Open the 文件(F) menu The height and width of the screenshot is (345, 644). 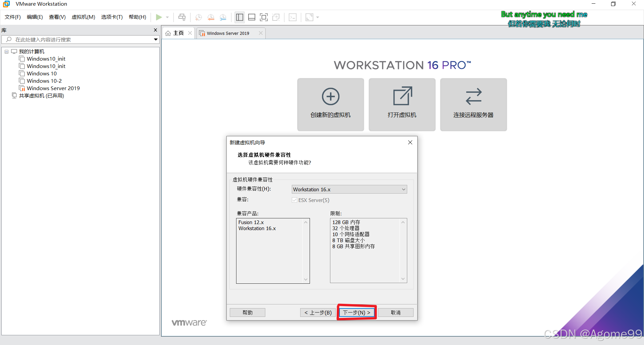pyautogui.click(x=13, y=17)
